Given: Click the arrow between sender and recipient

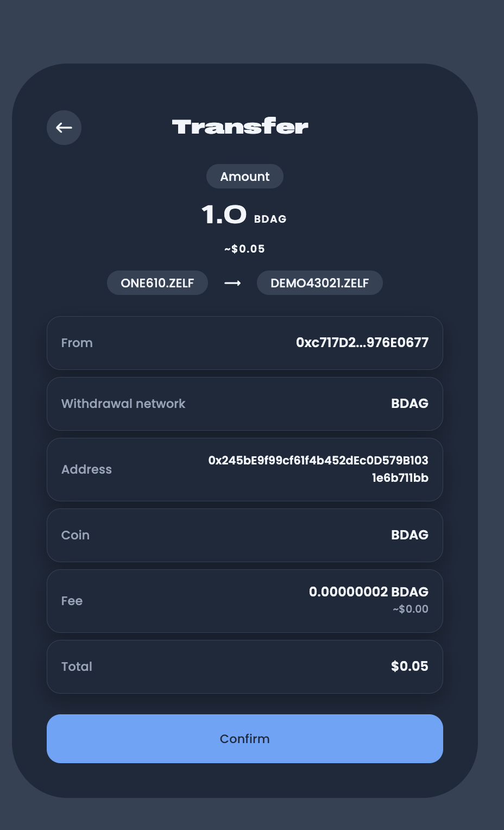Looking at the screenshot, I should click(x=232, y=283).
